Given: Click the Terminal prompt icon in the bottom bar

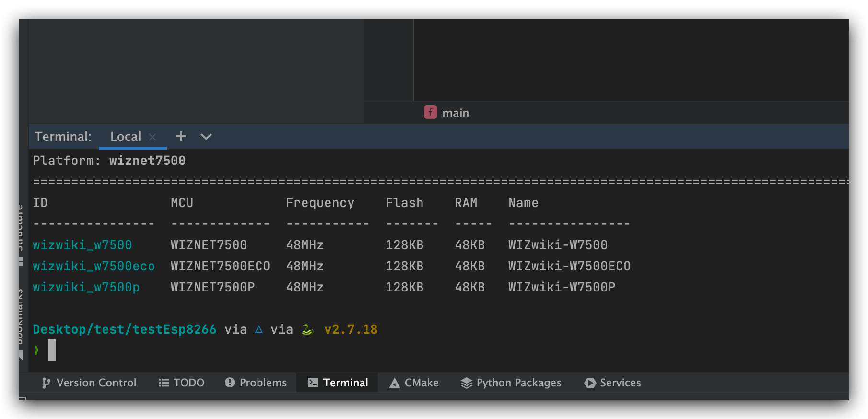Looking at the screenshot, I should 313,383.
